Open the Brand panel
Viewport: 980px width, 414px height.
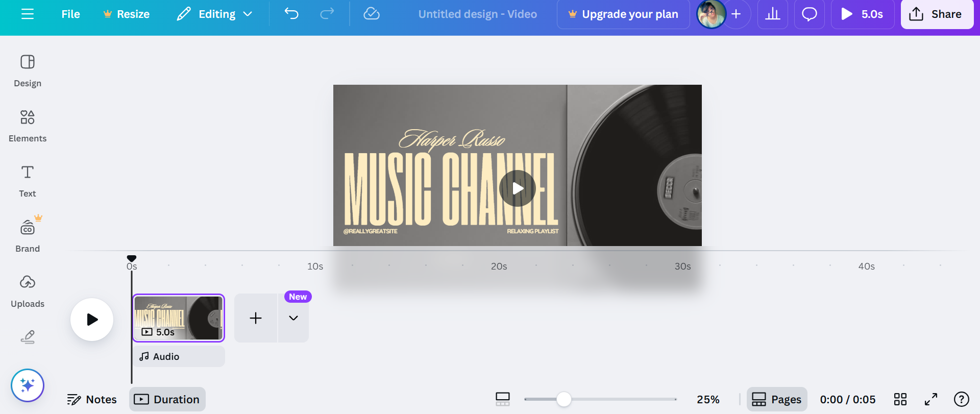pos(28,236)
